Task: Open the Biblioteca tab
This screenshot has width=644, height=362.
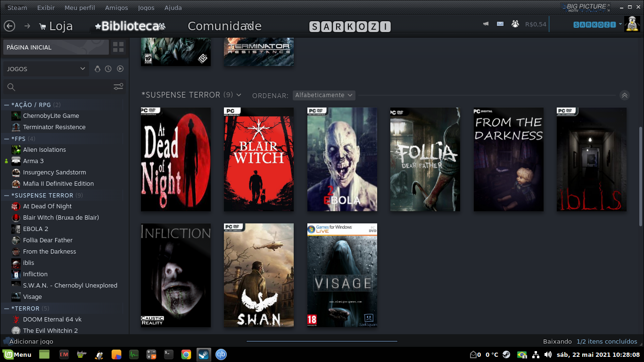Action: pyautogui.click(x=130, y=26)
